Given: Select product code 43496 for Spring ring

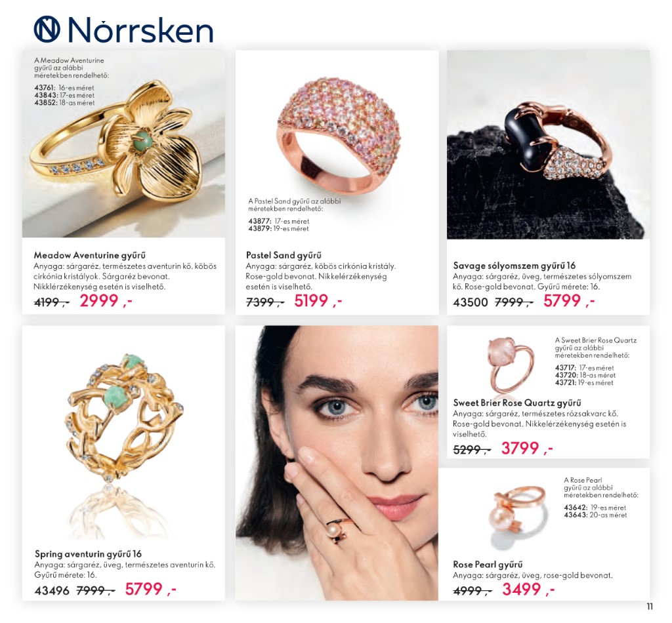Looking at the screenshot, I should [x=51, y=590].
